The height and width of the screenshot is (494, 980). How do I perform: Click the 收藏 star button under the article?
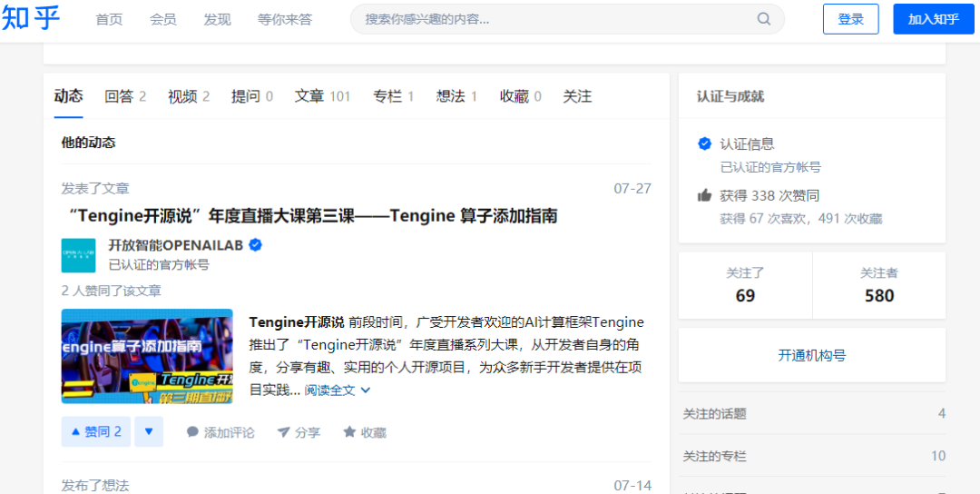pyautogui.click(x=365, y=432)
